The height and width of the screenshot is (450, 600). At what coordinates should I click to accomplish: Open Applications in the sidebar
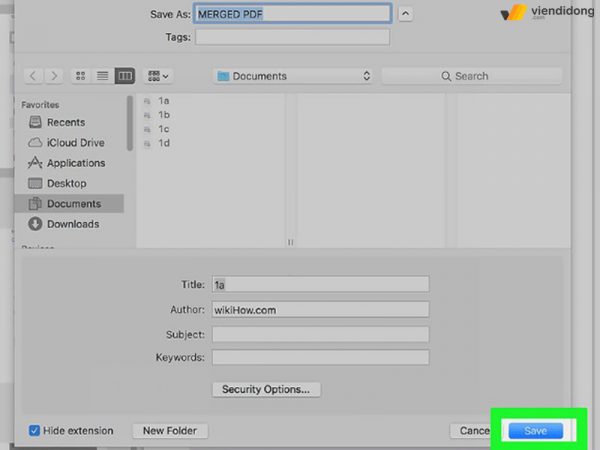point(75,163)
